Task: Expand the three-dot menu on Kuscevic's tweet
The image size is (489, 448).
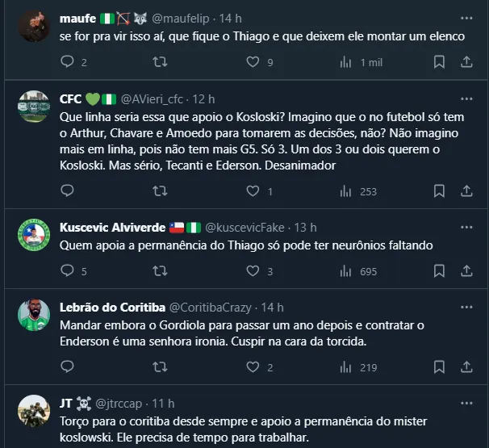Action: 466,227
